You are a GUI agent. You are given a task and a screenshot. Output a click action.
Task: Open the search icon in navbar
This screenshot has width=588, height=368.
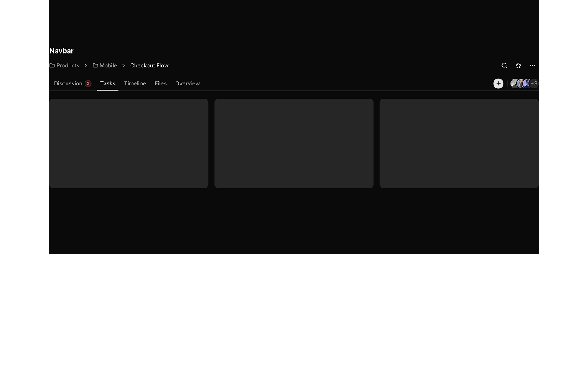pyautogui.click(x=504, y=65)
